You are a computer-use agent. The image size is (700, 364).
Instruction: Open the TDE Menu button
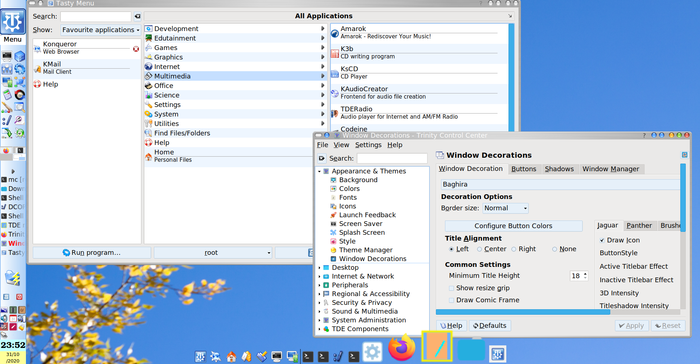pyautogui.click(x=12, y=26)
